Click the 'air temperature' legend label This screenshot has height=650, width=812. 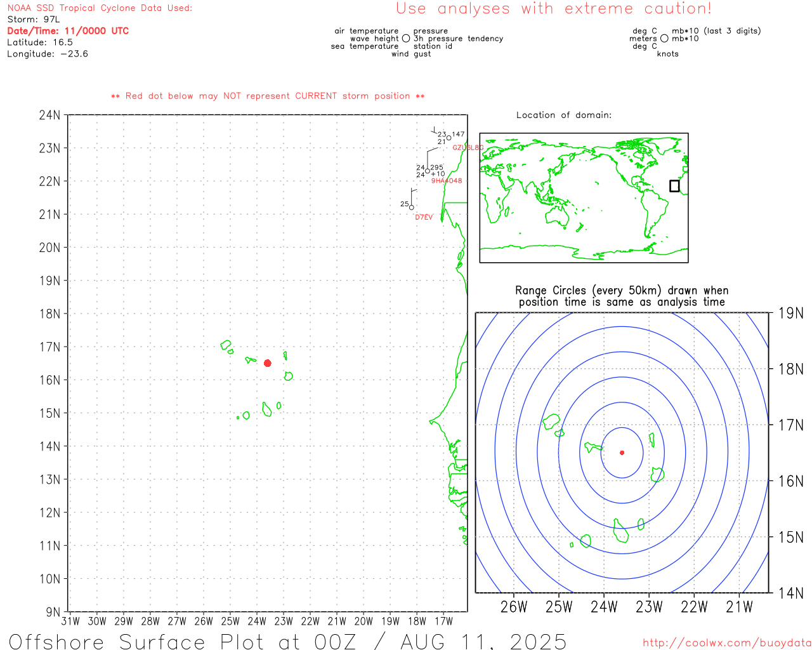(367, 31)
